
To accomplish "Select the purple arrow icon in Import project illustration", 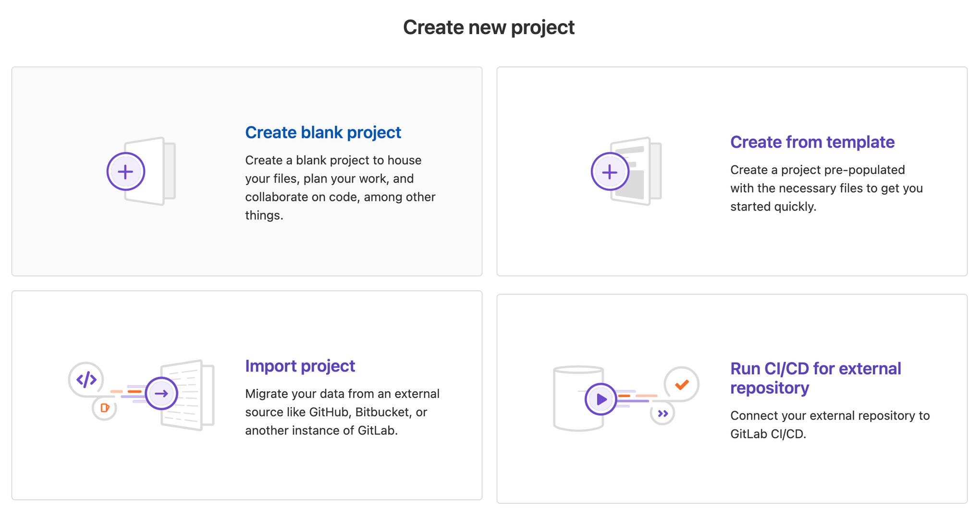I will click(x=161, y=393).
